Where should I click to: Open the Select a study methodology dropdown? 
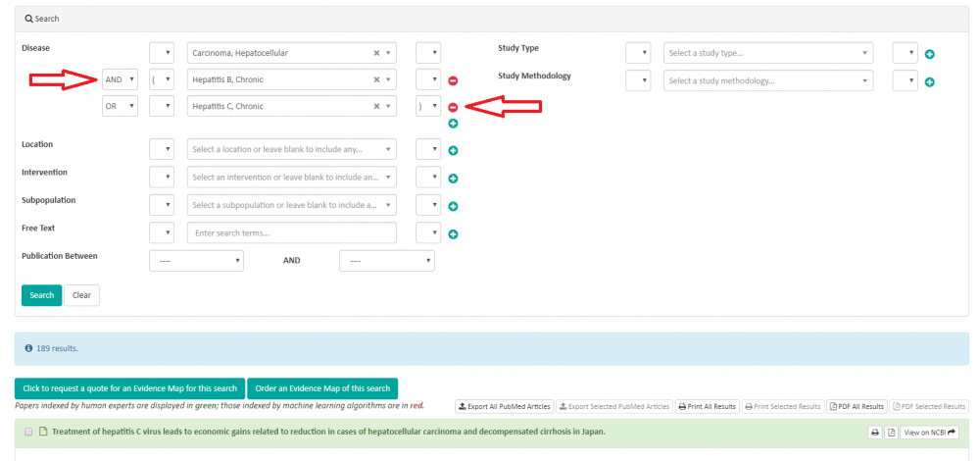coord(768,80)
